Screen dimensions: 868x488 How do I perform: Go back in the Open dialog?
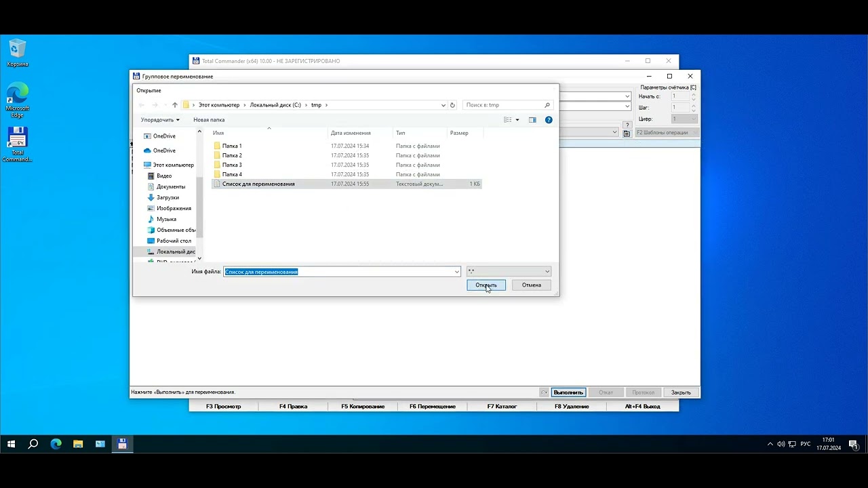[142, 105]
